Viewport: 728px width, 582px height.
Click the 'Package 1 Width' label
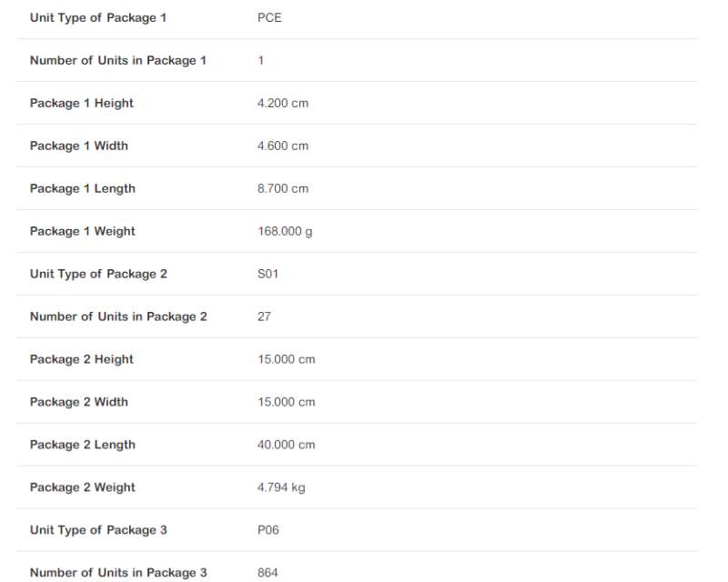(79, 146)
